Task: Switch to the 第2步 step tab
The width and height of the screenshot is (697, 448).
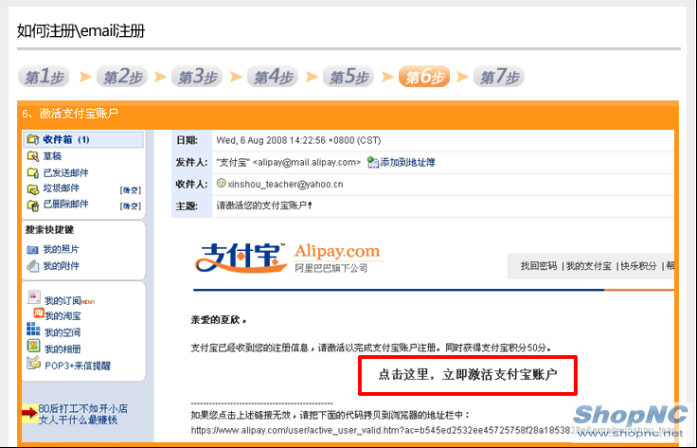Action: pos(122,76)
